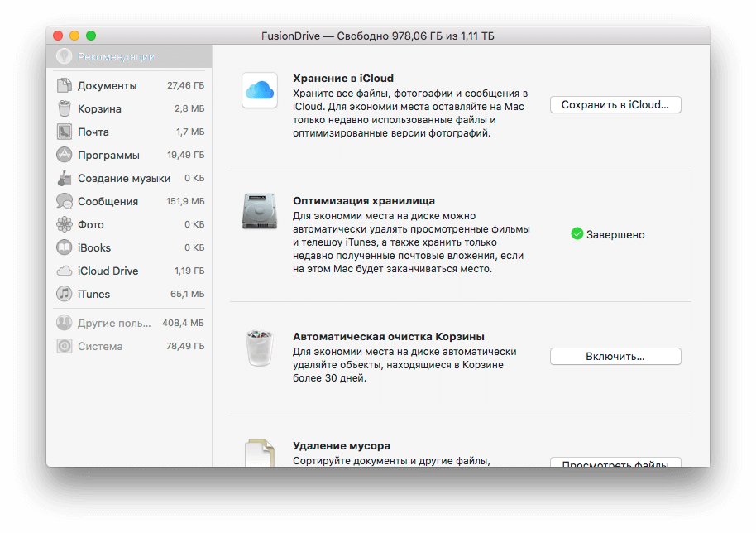Click the Программы App Store icon
This screenshot has width=756, height=533.
click(x=64, y=155)
